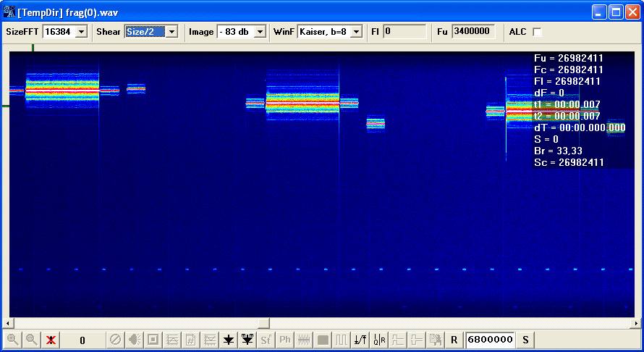Open the Image -83 db dropdown

tap(260, 32)
